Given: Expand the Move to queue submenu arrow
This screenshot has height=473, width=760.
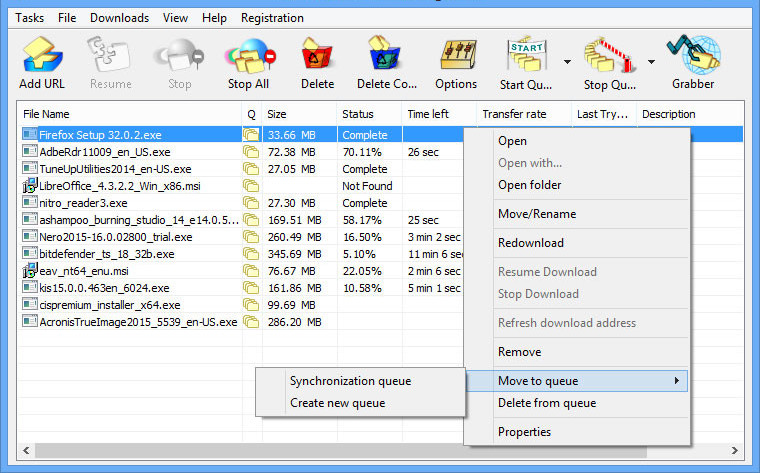Looking at the screenshot, I should pos(677,380).
